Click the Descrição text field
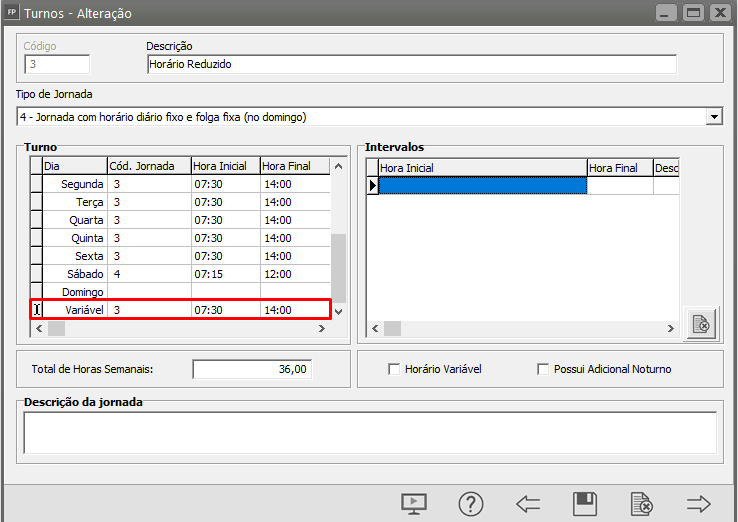Screen dimensions: 738x522 (x=410, y=64)
